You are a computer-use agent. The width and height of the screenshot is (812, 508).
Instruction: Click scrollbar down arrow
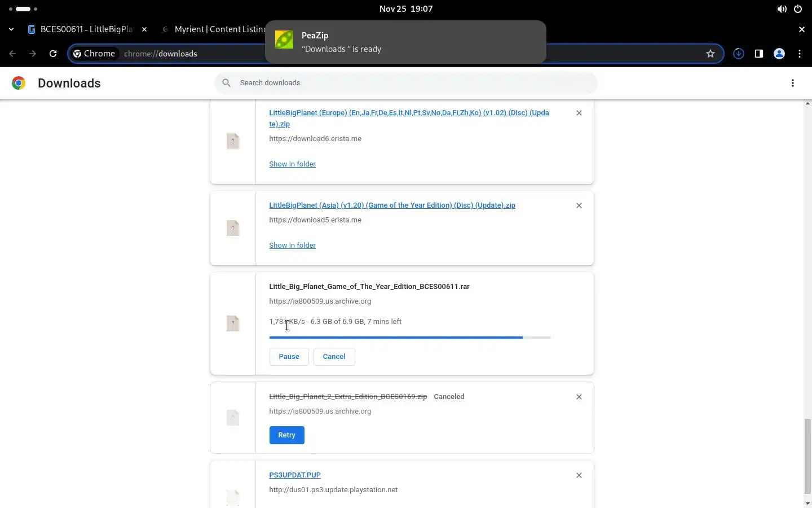(x=807, y=503)
